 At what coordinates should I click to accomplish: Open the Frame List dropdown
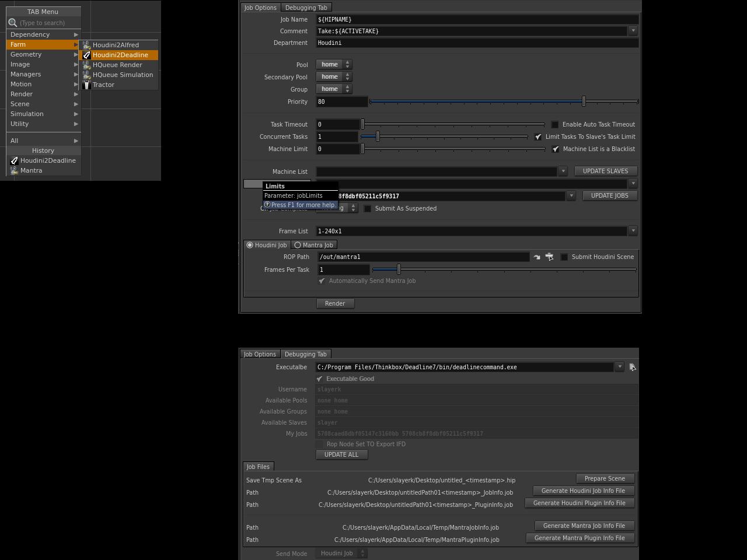633,231
